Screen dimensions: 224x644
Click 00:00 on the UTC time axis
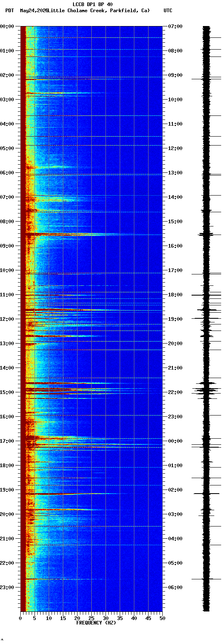(x=175, y=441)
